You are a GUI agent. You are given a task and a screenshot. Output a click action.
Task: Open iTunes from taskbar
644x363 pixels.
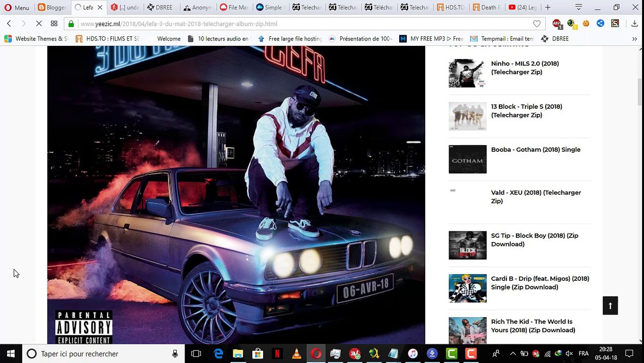[413, 353]
